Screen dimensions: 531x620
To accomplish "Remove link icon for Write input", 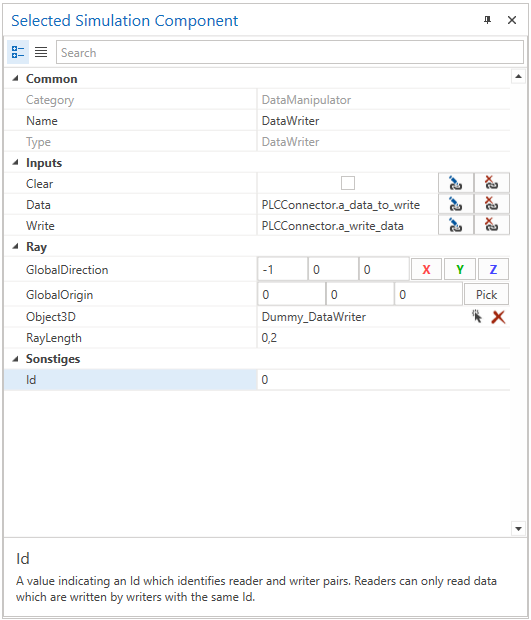I will [492, 225].
